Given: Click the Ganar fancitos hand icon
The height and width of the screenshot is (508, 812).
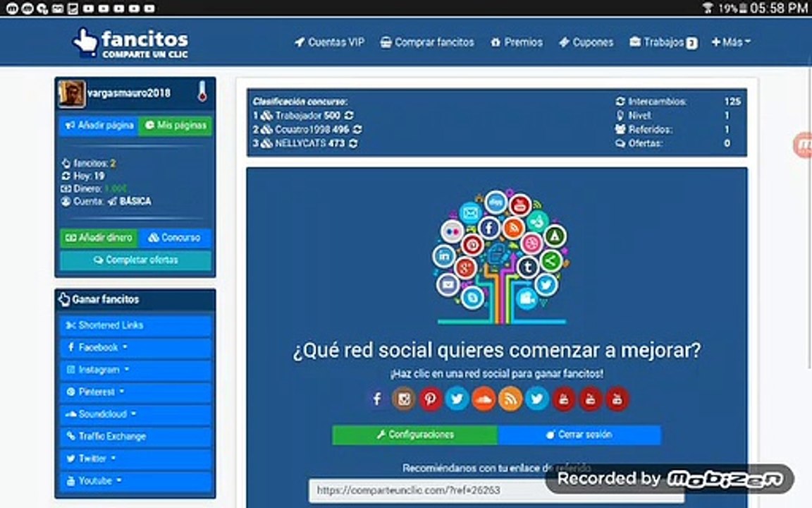Looking at the screenshot, I should click(x=63, y=299).
